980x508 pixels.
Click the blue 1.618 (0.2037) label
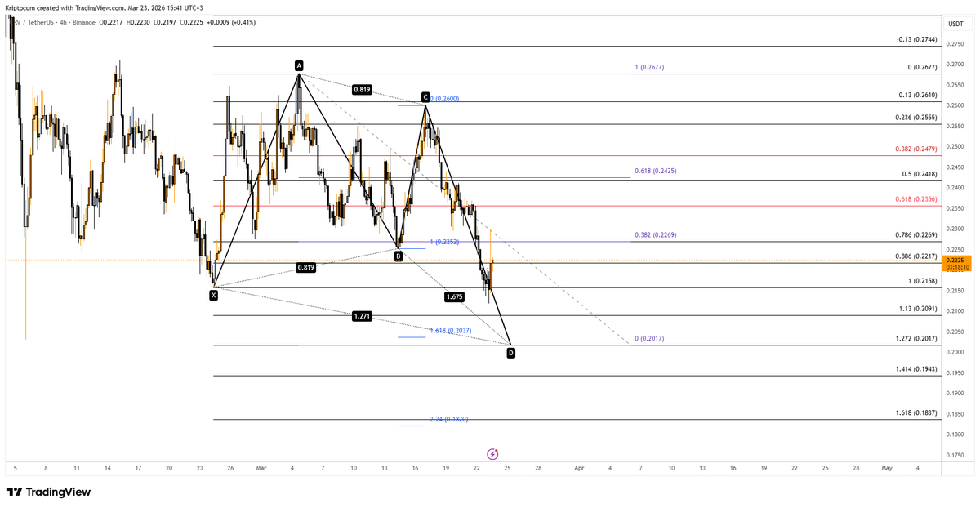click(449, 331)
